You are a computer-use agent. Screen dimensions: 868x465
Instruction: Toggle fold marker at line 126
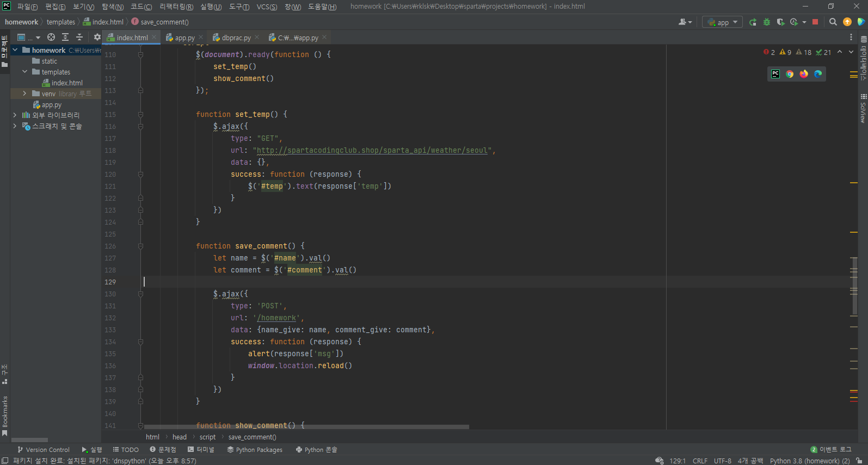[x=140, y=246]
